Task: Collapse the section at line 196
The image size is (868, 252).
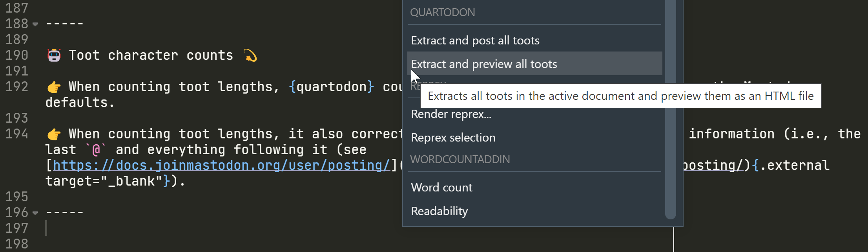Action: pos(36,213)
